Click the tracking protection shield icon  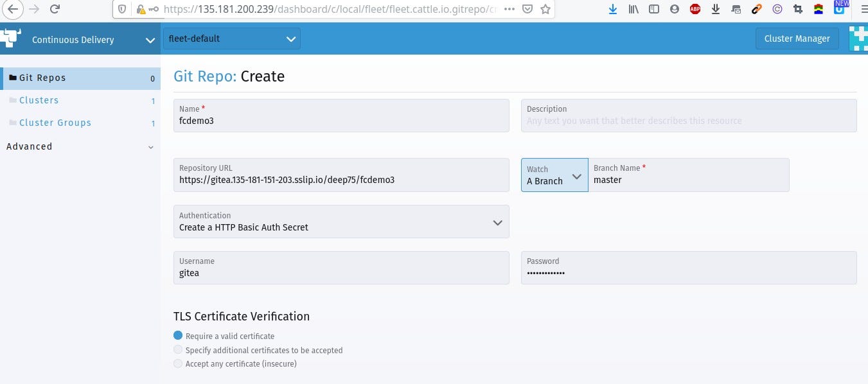[123, 10]
